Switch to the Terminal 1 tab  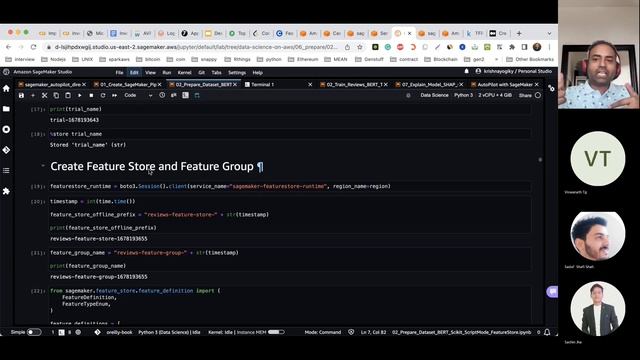262,84
